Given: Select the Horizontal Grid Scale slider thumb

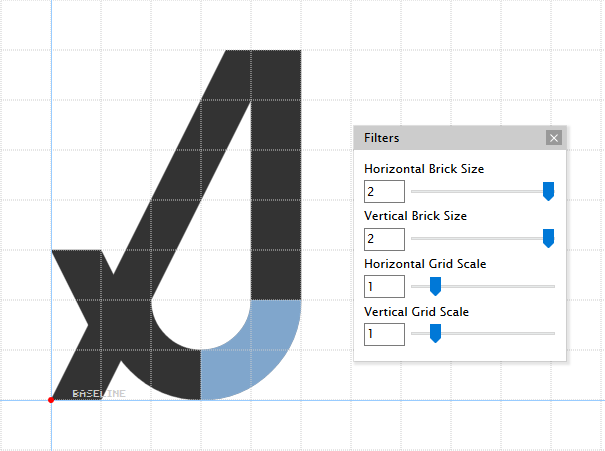Looking at the screenshot, I should [435, 286].
